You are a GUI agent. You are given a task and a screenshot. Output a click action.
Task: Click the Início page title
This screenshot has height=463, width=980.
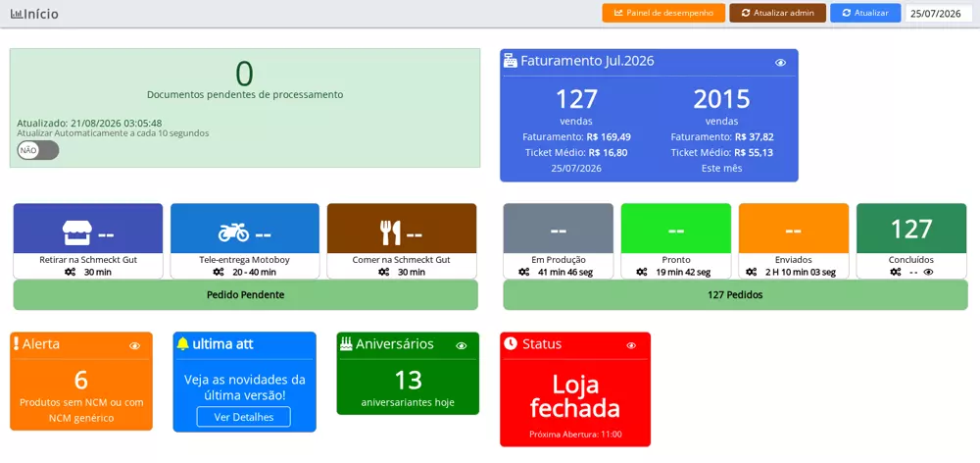pyautogui.click(x=41, y=13)
